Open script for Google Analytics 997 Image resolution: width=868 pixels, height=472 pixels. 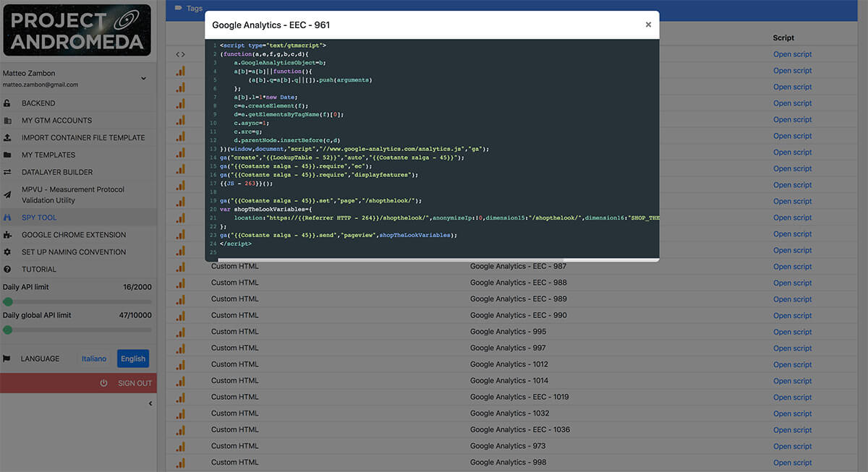click(x=793, y=348)
